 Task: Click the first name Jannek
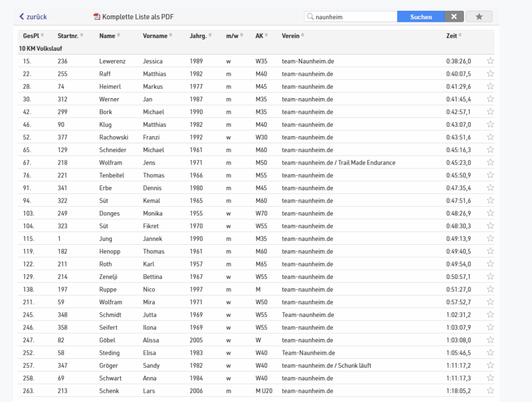point(152,239)
